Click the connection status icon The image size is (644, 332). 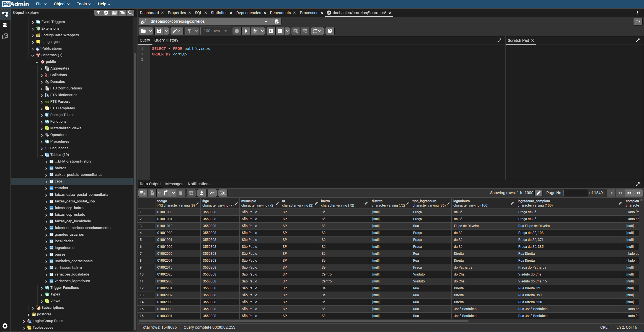143,21
